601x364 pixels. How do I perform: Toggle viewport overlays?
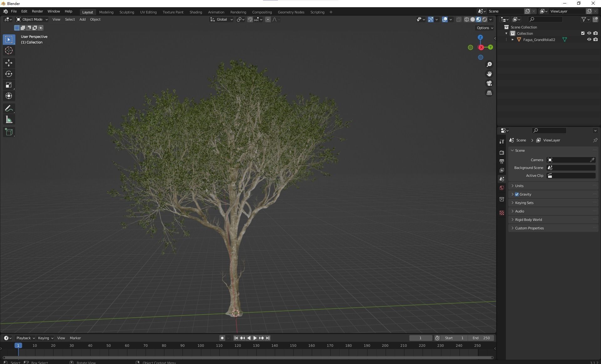click(x=444, y=19)
